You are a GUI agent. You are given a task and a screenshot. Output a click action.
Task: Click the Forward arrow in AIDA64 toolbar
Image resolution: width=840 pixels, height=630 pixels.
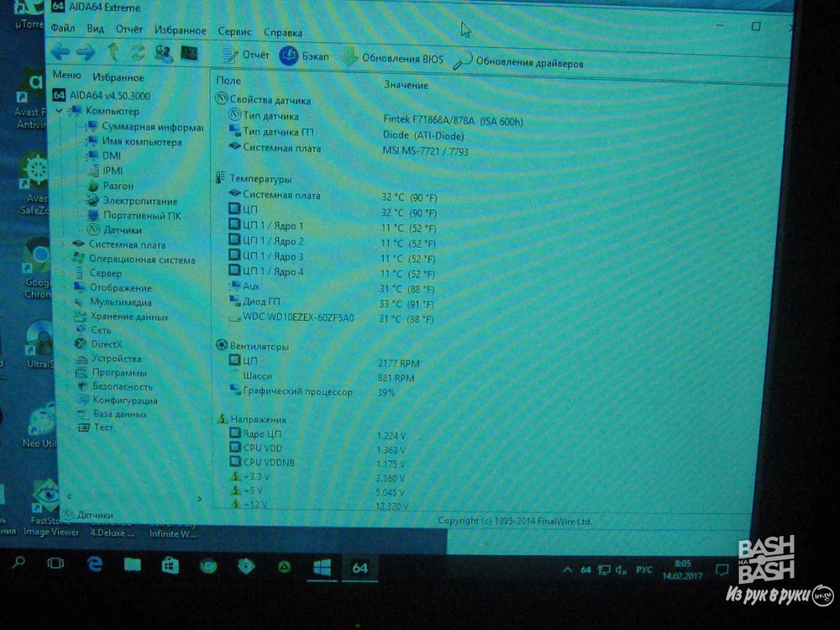(86, 52)
